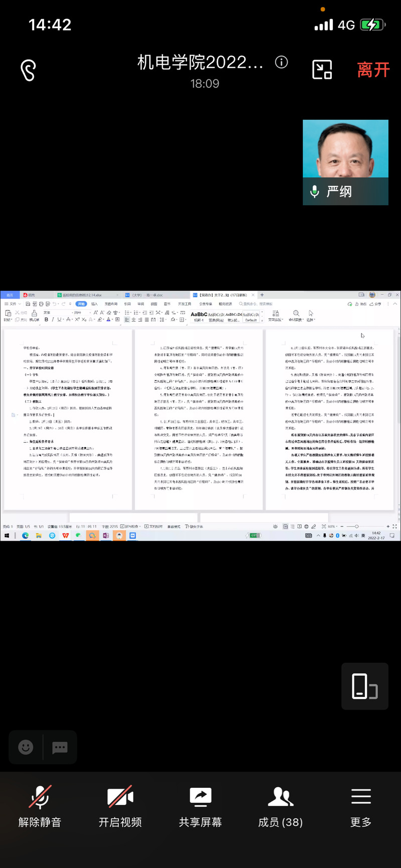Tap 严纲's video thumbnail
The image size is (401, 868).
point(345,162)
